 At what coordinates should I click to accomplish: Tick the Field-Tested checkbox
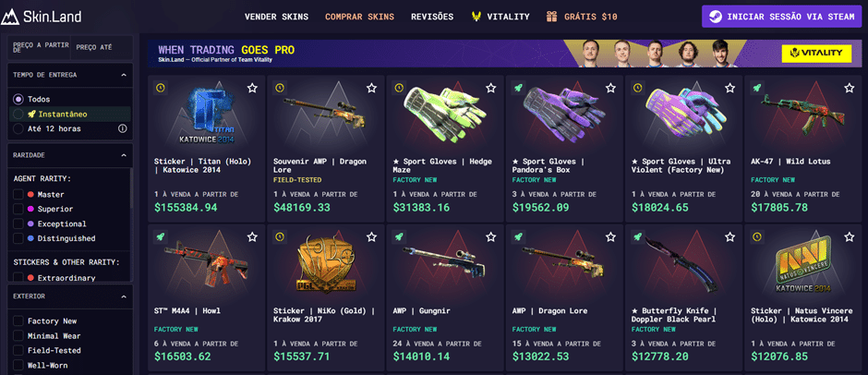[x=18, y=351]
